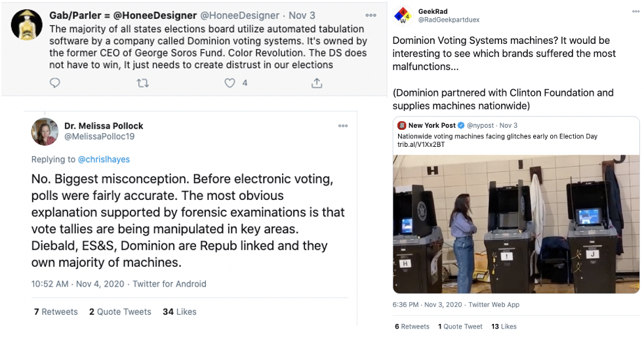Image resolution: width=644 pixels, height=337 pixels.
Task: View the 13 Likes on GeekRad tweet
Action: pos(504,327)
